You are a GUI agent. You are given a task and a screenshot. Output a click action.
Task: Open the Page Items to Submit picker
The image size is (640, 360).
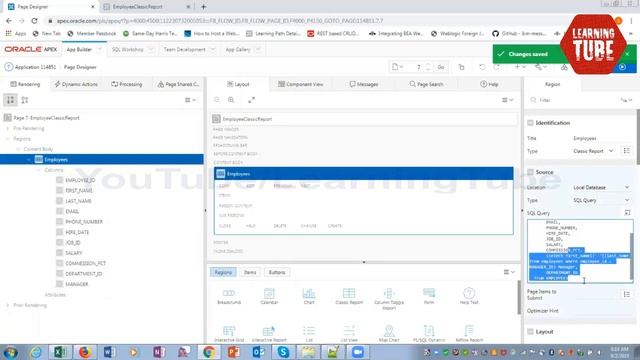(x=627, y=294)
